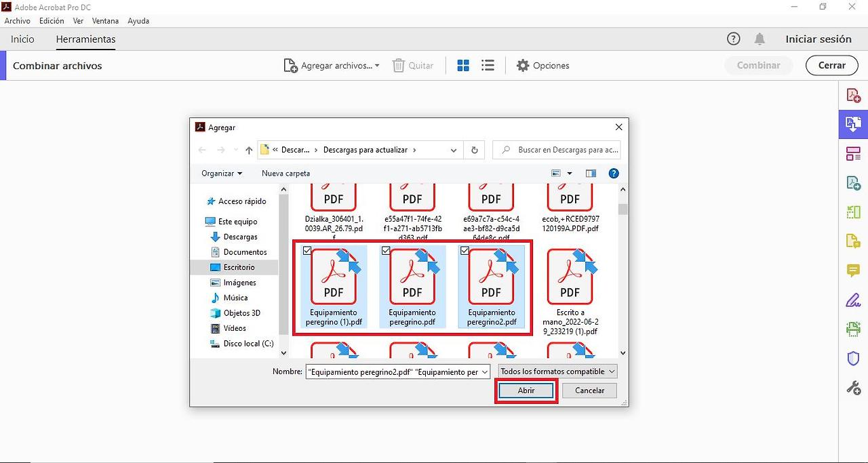Click the blue help icon in Agregar dialog
This screenshot has height=463, width=868.
[614, 174]
